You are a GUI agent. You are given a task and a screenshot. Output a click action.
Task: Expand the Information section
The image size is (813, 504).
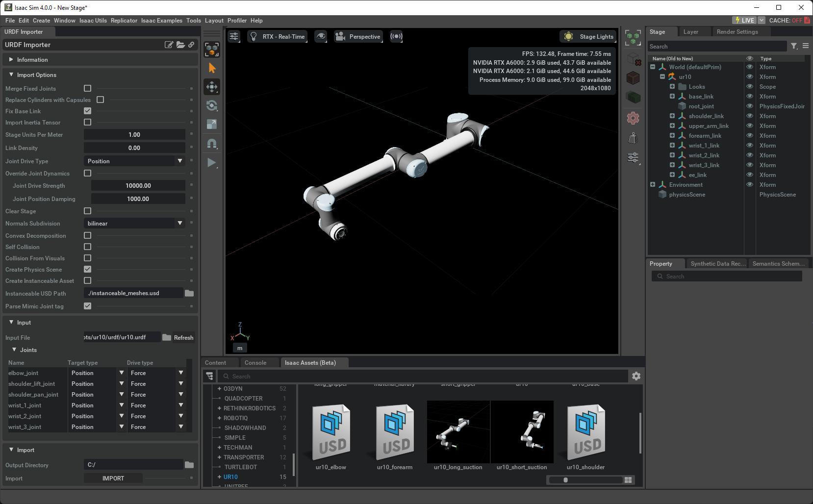[x=11, y=59]
